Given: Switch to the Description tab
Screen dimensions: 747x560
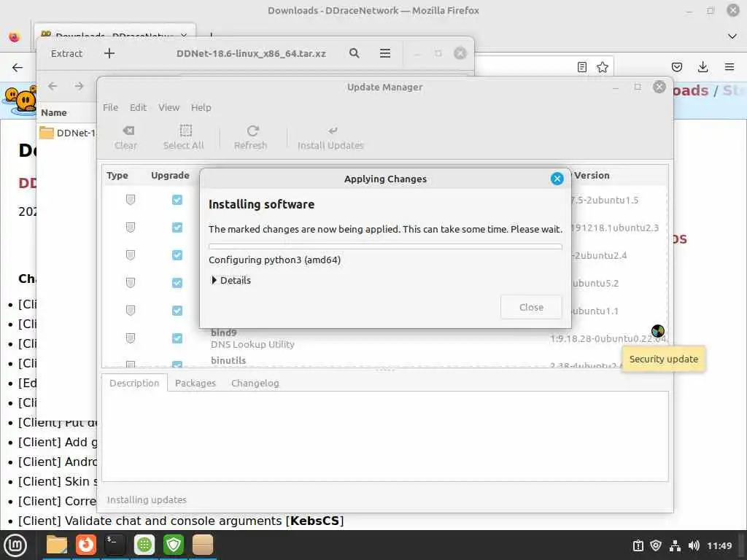Looking at the screenshot, I should pyautogui.click(x=134, y=383).
